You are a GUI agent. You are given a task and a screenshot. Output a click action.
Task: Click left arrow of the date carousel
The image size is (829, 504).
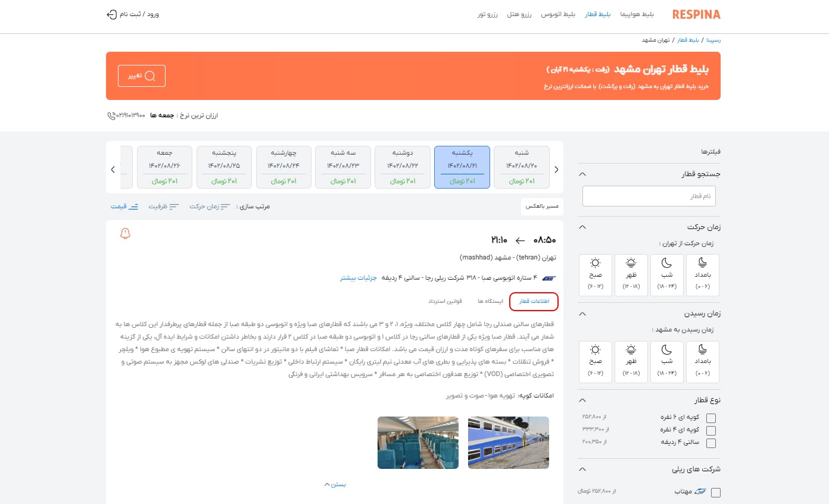click(x=113, y=170)
